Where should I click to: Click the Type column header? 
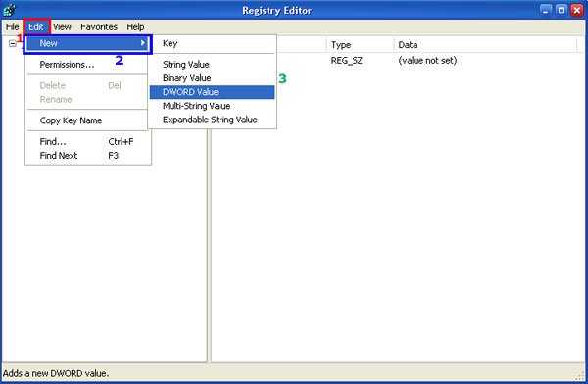click(x=360, y=45)
